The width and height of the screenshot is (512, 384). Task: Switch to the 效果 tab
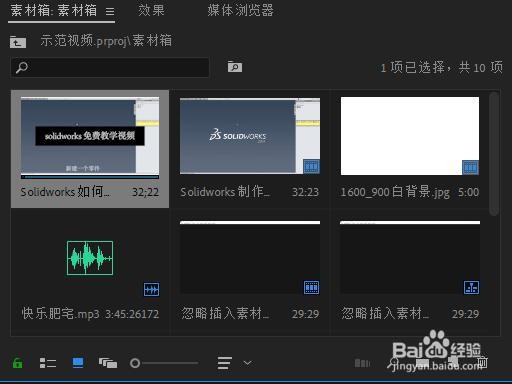pos(151,11)
